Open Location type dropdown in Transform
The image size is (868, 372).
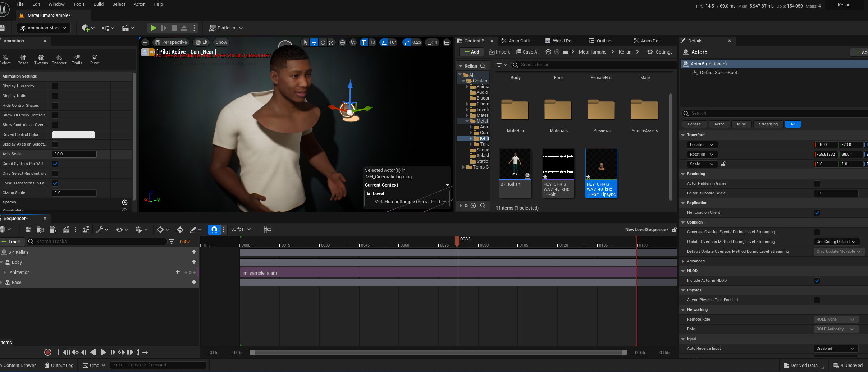coord(702,145)
